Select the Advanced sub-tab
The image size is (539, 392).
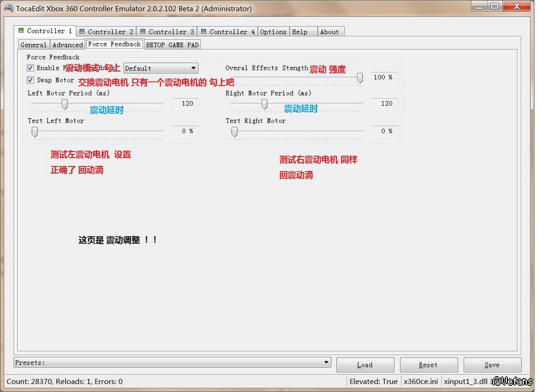68,45
